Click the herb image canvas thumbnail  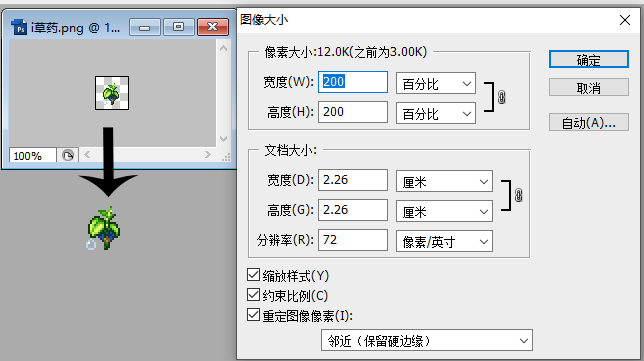point(112,93)
